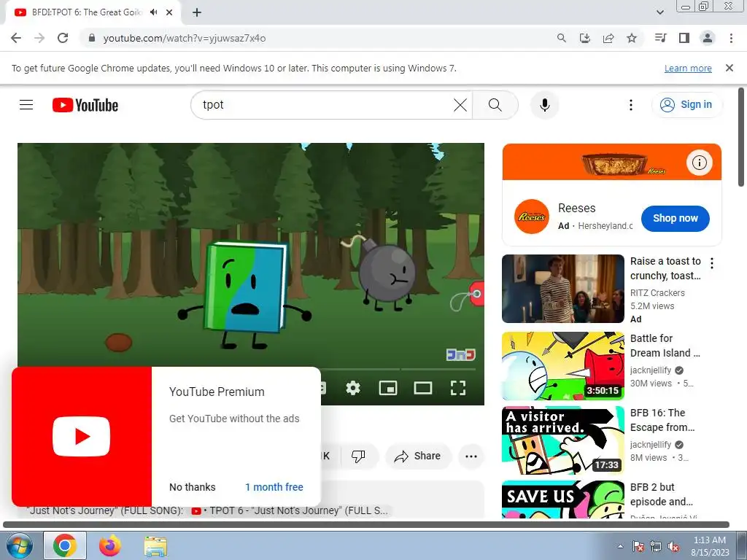Click the Shop now button on the Reeses ad
Viewport: 747px width, 560px height.
tap(675, 218)
